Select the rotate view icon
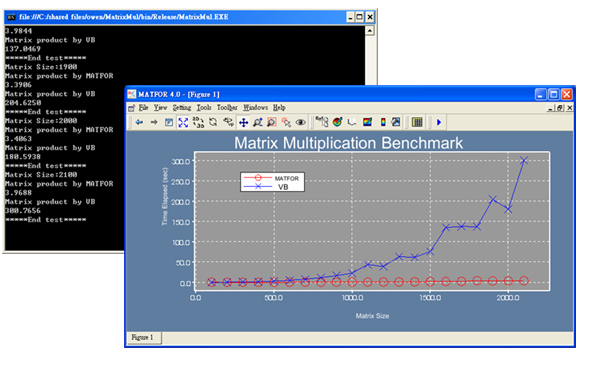This screenshot has width=600, height=369. coord(213,122)
